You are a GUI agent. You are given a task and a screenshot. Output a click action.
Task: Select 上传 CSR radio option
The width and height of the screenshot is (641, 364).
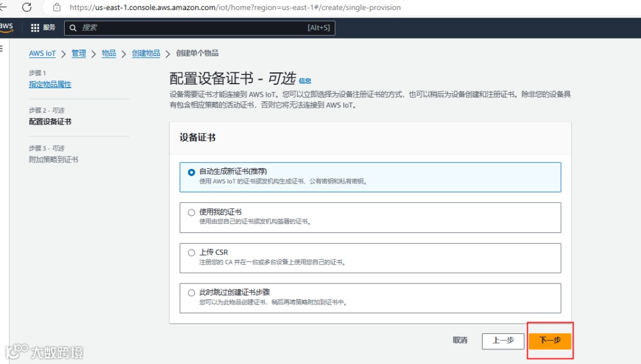[x=191, y=253]
